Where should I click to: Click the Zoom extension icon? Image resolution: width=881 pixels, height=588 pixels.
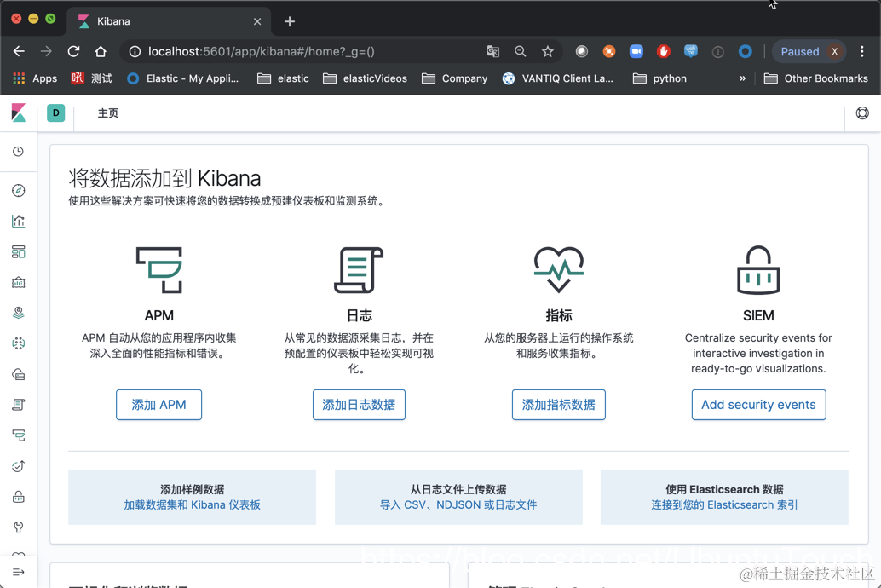tap(636, 52)
